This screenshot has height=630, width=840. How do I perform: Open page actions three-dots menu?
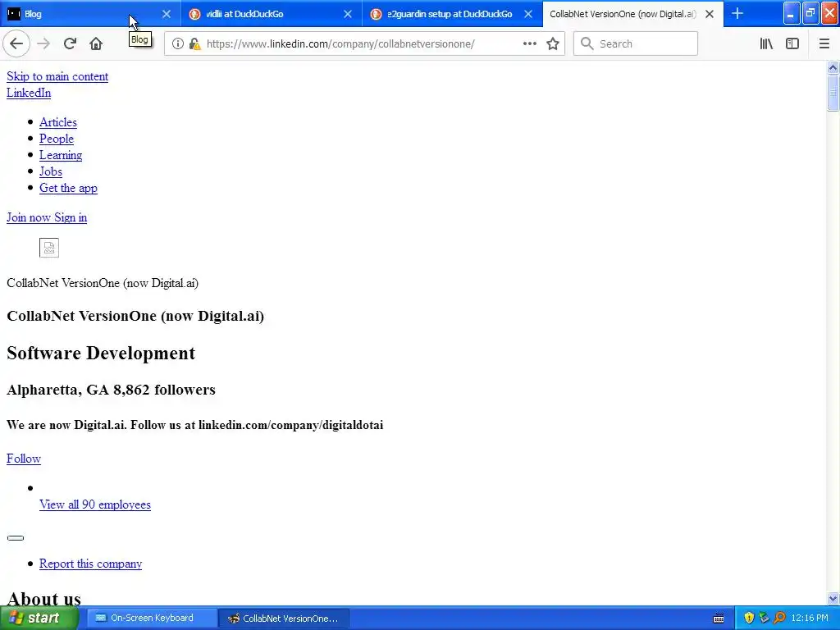[x=529, y=43]
